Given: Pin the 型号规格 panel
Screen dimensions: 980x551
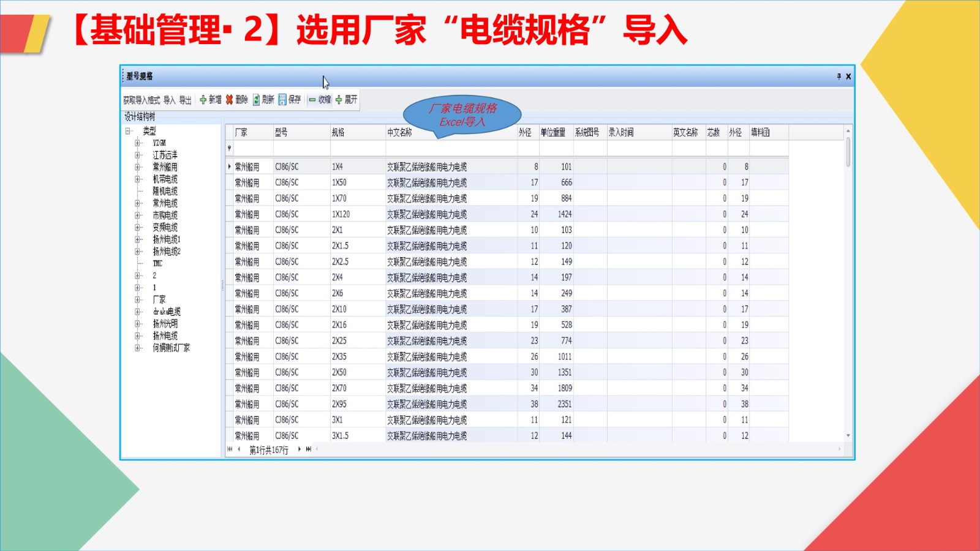Looking at the screenshot, I should (x=839, y=77).
